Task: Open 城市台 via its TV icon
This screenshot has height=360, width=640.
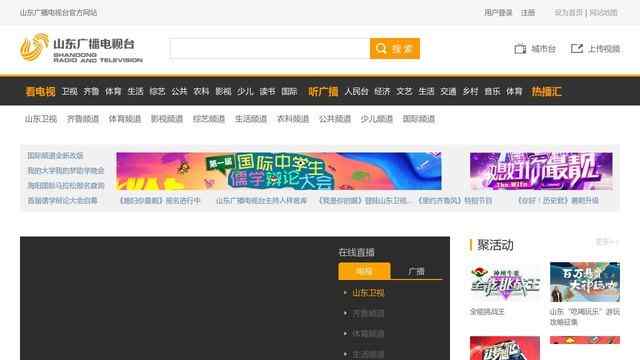Action: click(x=520, y=49)
